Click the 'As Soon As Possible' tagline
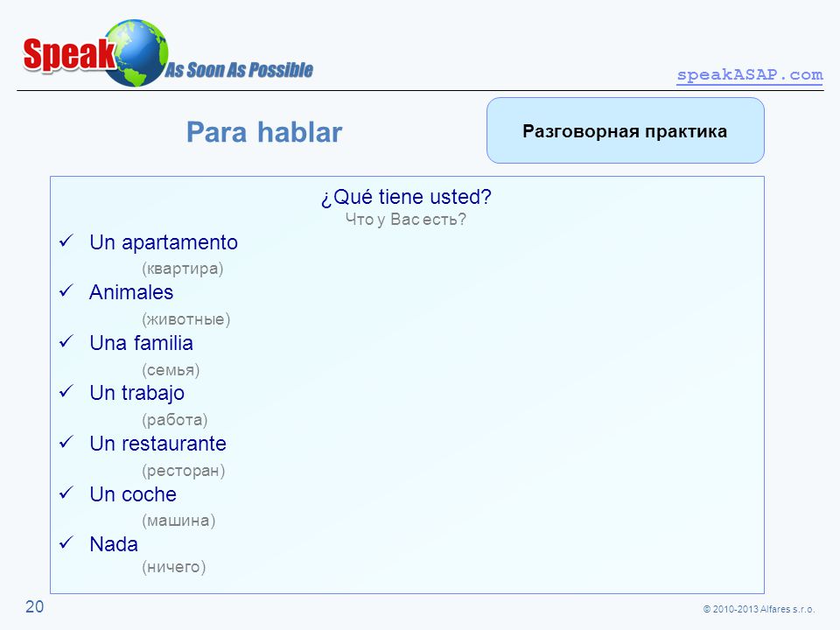 [238, 70]
